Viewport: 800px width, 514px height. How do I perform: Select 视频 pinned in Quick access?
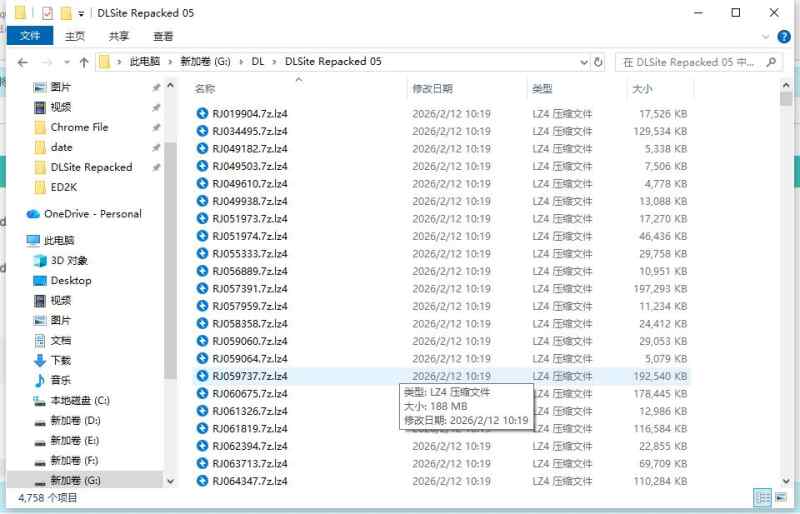click(x=61, y=107)
